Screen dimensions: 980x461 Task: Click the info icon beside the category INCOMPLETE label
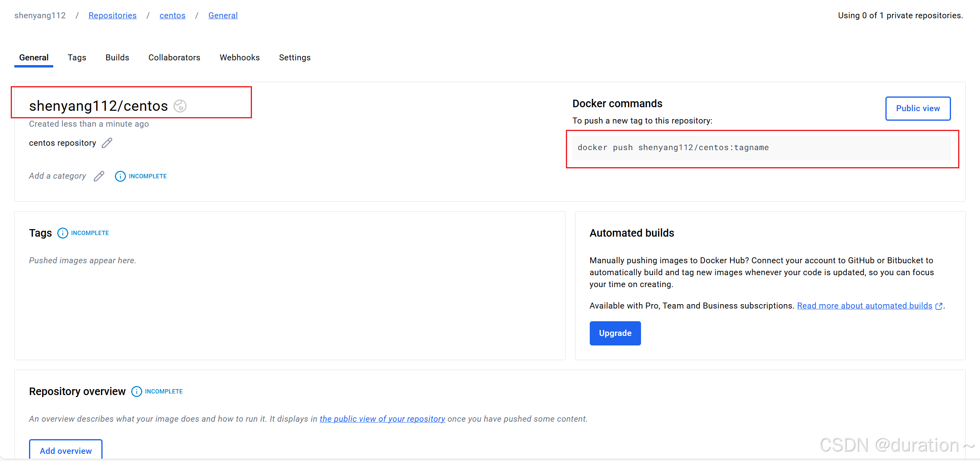click(120, 176)
